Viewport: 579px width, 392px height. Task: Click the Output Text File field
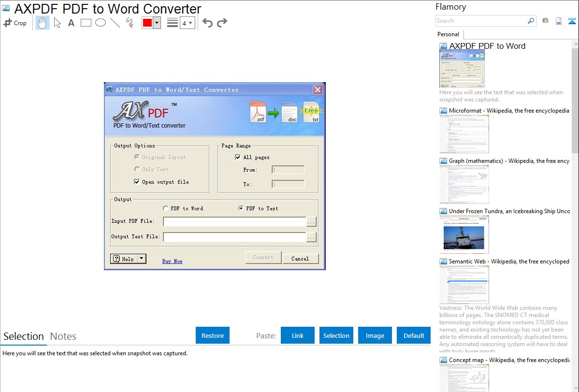click(234, 237)
